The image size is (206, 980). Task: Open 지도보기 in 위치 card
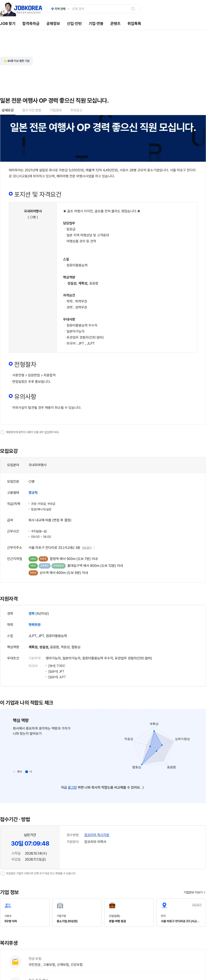197,905
